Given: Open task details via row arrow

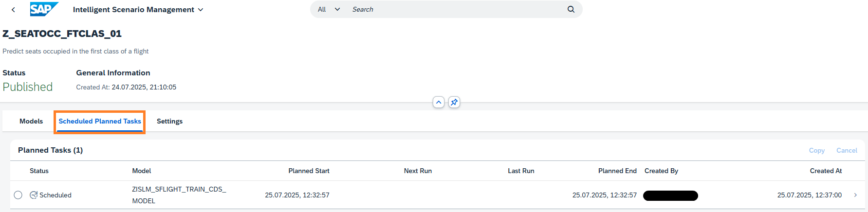Looking at the screenshot, I should click(x=855, y=195).
